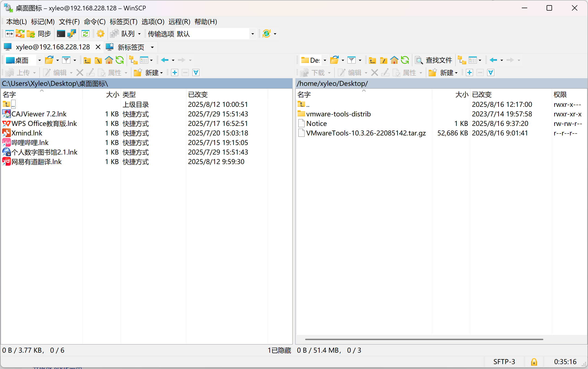Toggle the local directory tree view icon

click(x=133, y=60)
